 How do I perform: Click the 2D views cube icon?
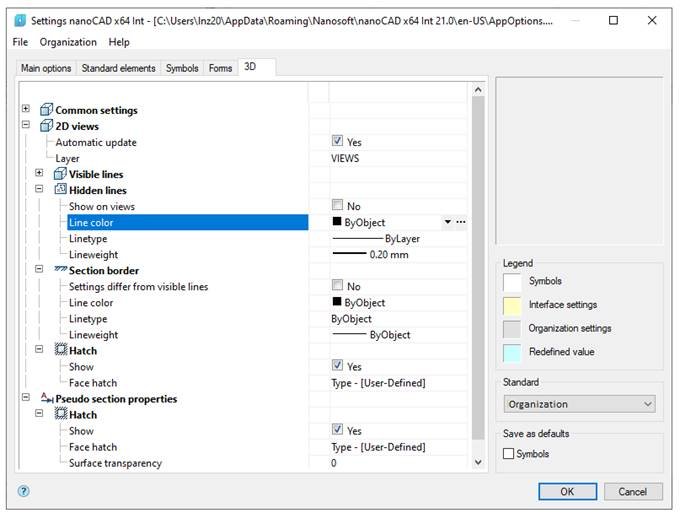point(46,126)
